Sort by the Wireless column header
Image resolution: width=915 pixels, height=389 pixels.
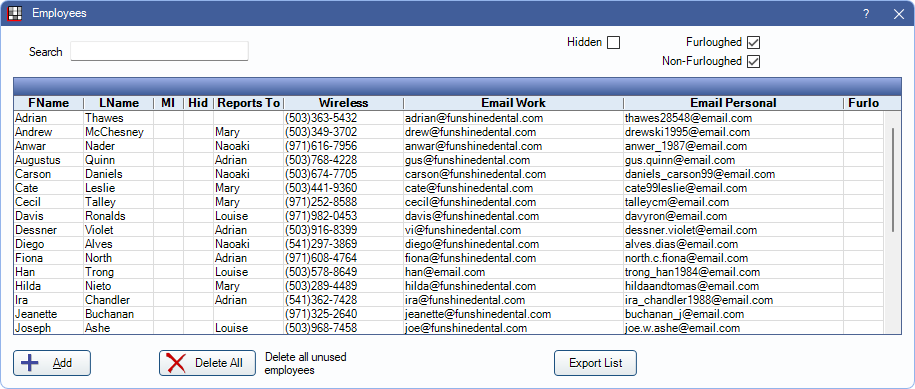click(x=343, y=103)
